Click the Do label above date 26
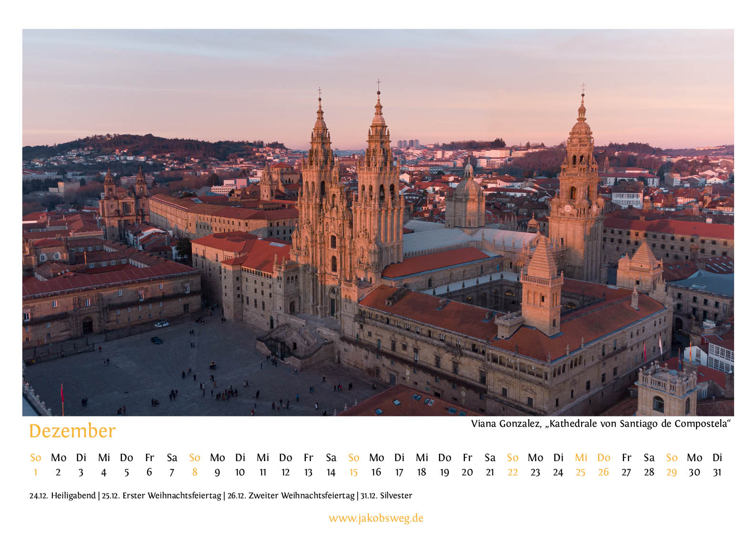The image size is (756, 535). click(x=604, y=457)
